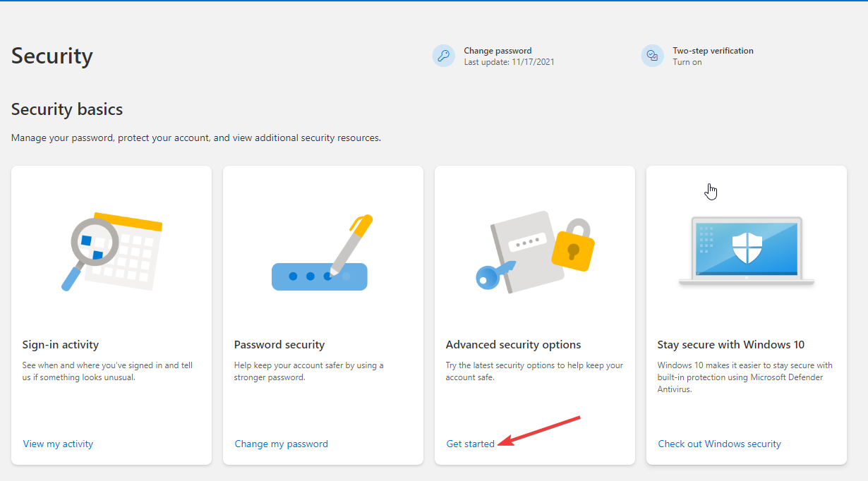The image size is (868, 481).
Task: Click the Security page heading
Action: click(x=52, y=56)
